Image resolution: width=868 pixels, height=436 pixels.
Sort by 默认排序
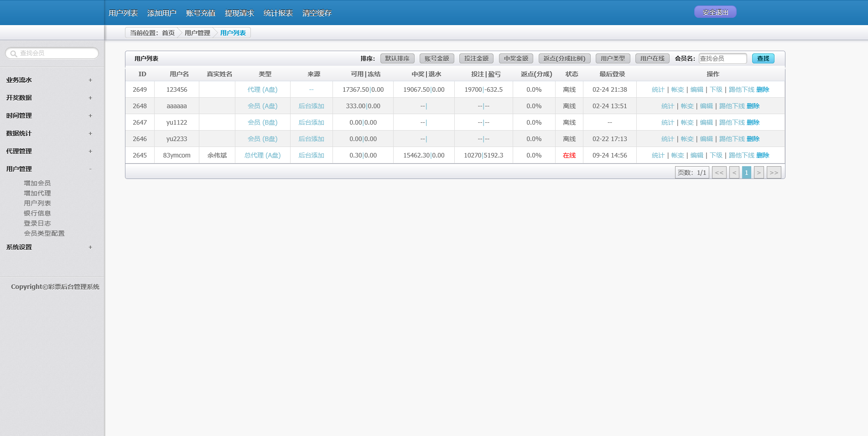[397, 58]
